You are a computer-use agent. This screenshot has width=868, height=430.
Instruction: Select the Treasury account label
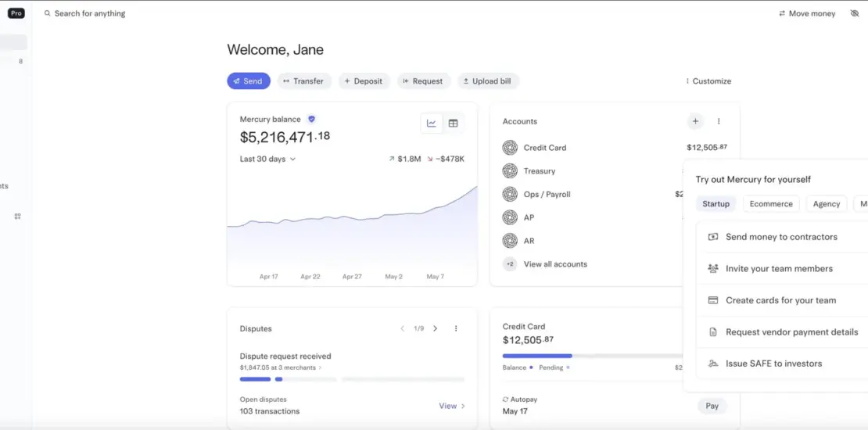point(540,171)
